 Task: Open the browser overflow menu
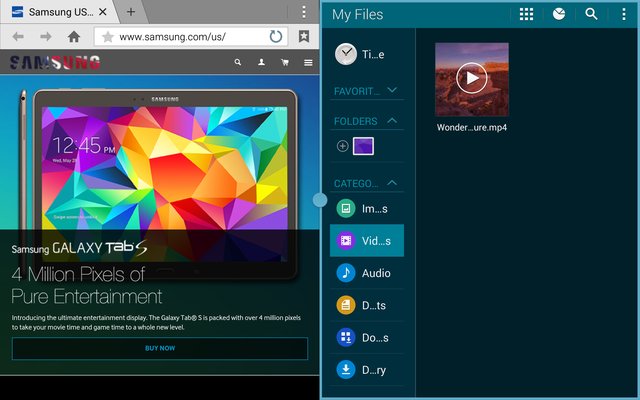304,12
